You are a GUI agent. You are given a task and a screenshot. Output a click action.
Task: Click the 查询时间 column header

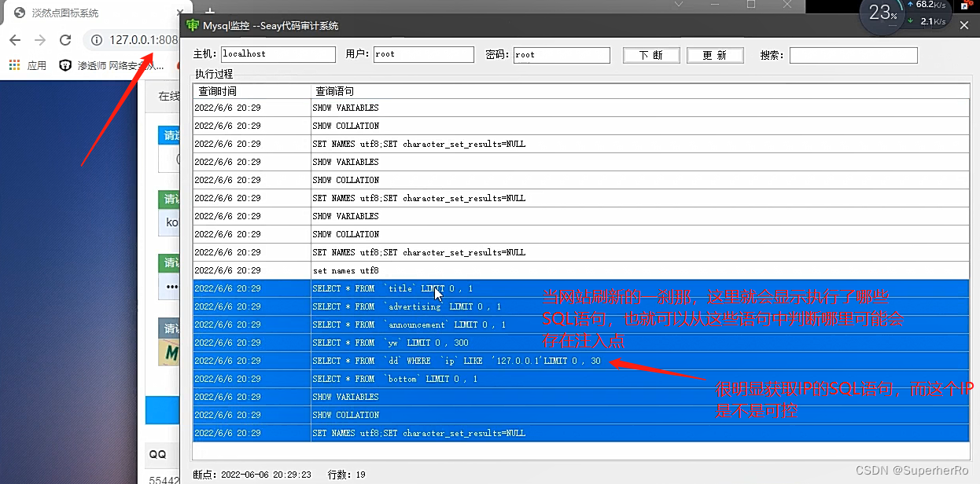point(252,91)
